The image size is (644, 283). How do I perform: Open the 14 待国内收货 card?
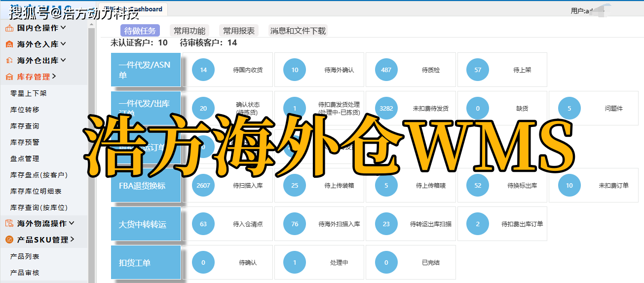(227, 70)
